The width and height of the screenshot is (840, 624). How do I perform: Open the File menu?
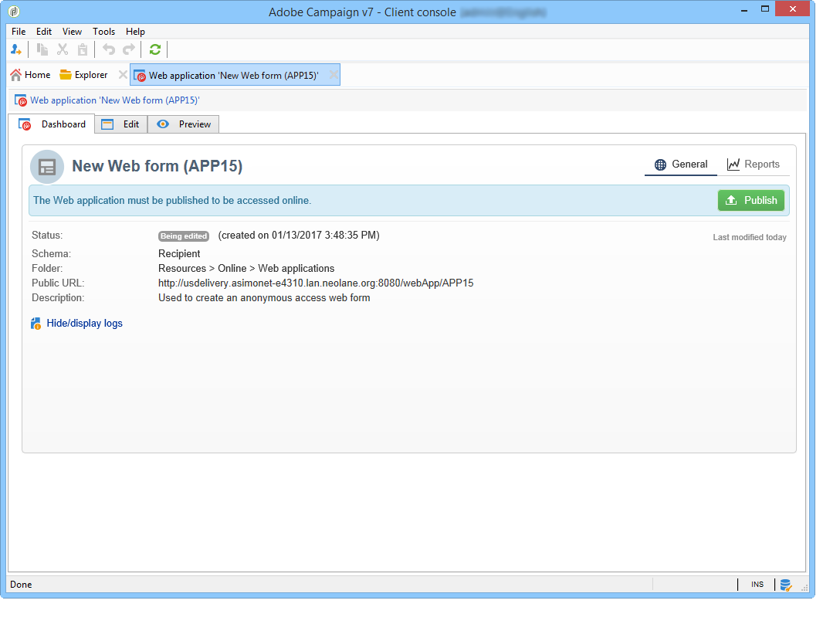19,32
